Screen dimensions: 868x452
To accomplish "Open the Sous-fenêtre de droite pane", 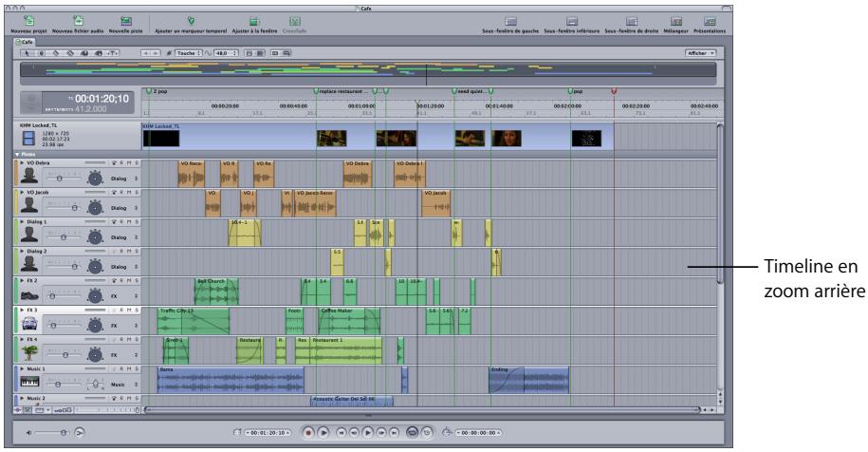I will (x=632, y=21).
